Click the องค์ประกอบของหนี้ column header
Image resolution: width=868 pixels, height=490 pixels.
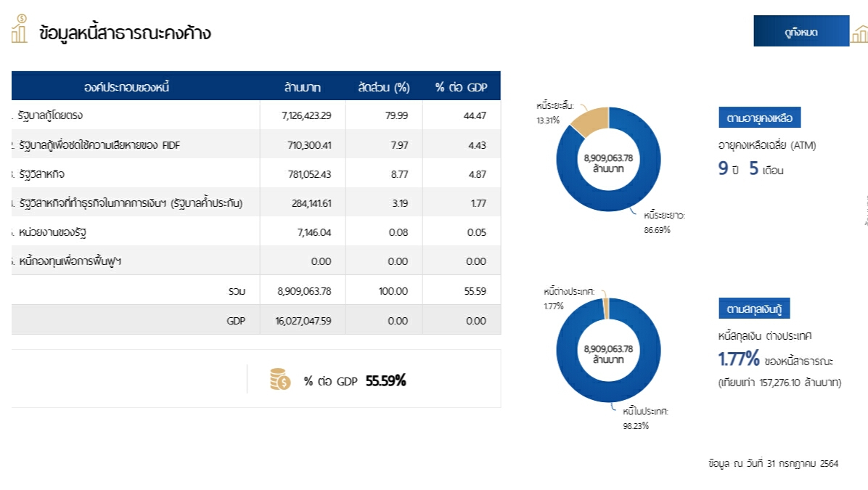127,87
